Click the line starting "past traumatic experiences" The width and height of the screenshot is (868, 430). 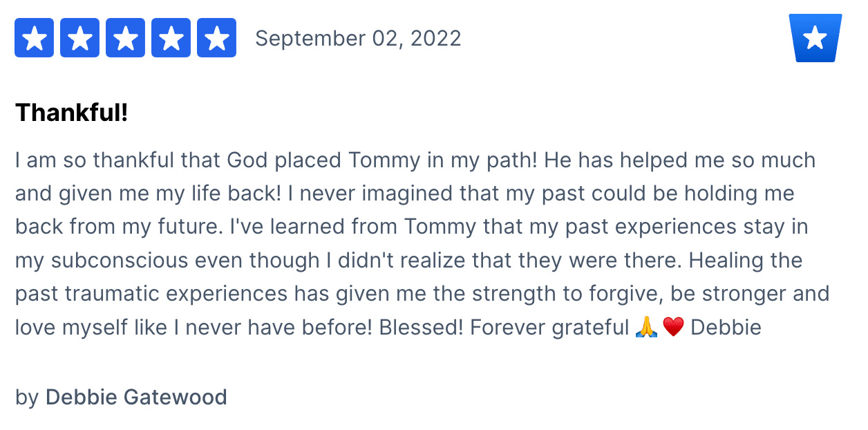click(x=422, y=294)
